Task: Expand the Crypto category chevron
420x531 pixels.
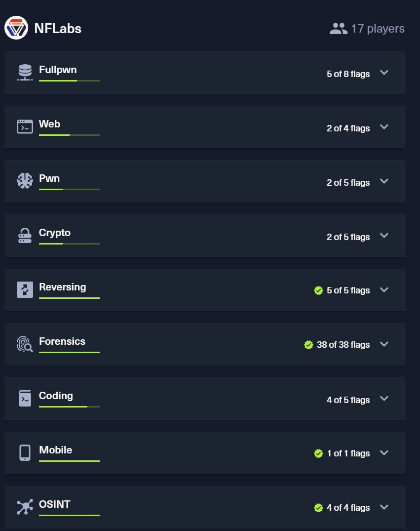Action: click(384, 235)
